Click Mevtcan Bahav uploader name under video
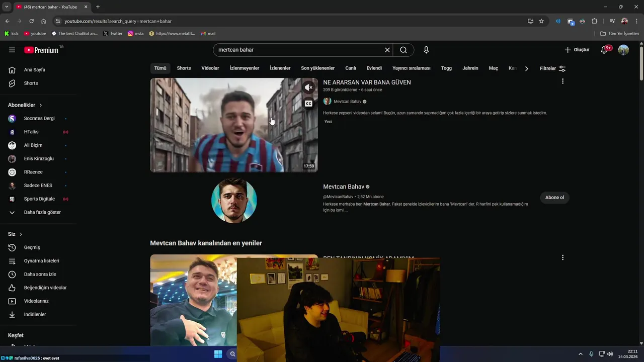The width and height of the screenshot is (644, 362). [x=348, y=102]
